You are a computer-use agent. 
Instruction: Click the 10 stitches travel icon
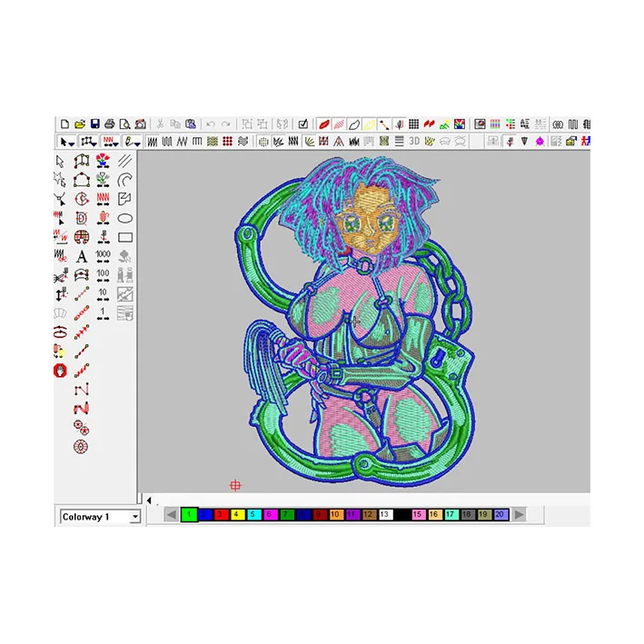pos(103,294)
